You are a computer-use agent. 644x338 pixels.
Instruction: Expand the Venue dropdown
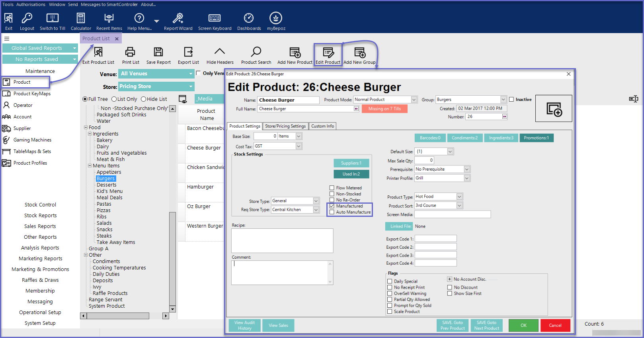pos(191,74)
